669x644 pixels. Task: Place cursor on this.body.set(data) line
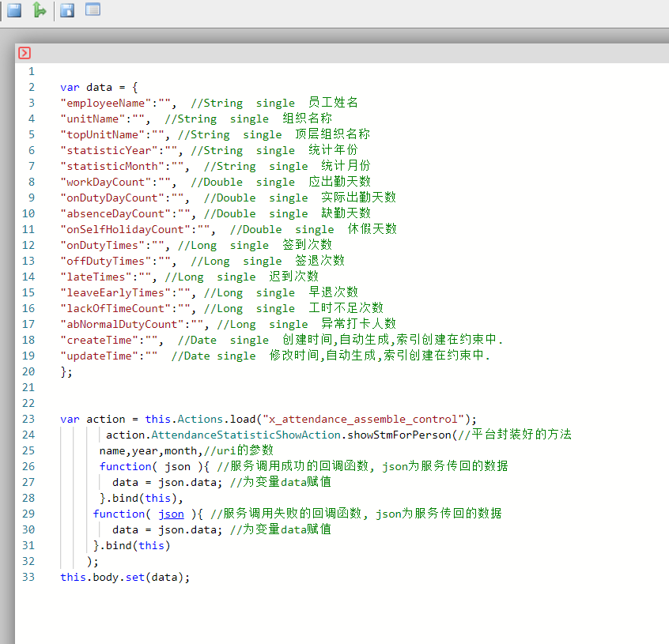125,577
